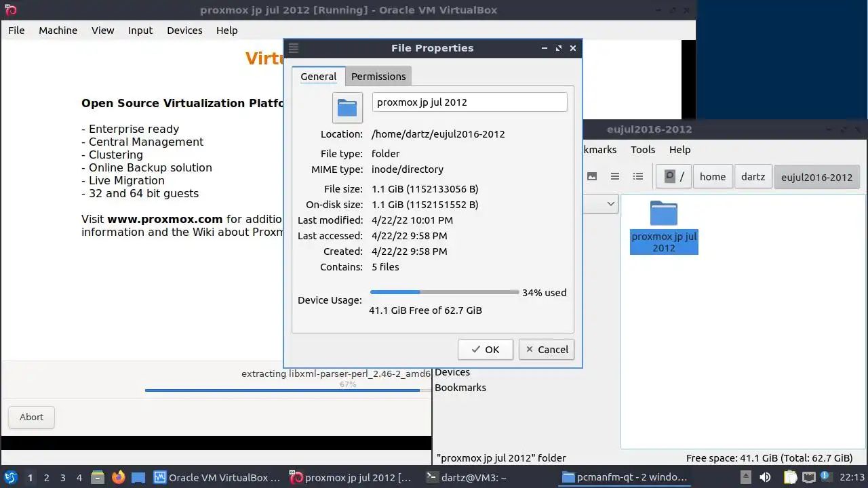Click the Devices entry in pcmanfm side pane
This screenshot has height=488, width=868.
pos(452,372)
